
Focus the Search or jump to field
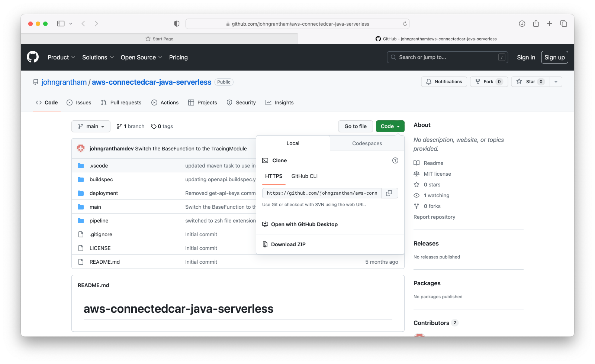447,57
